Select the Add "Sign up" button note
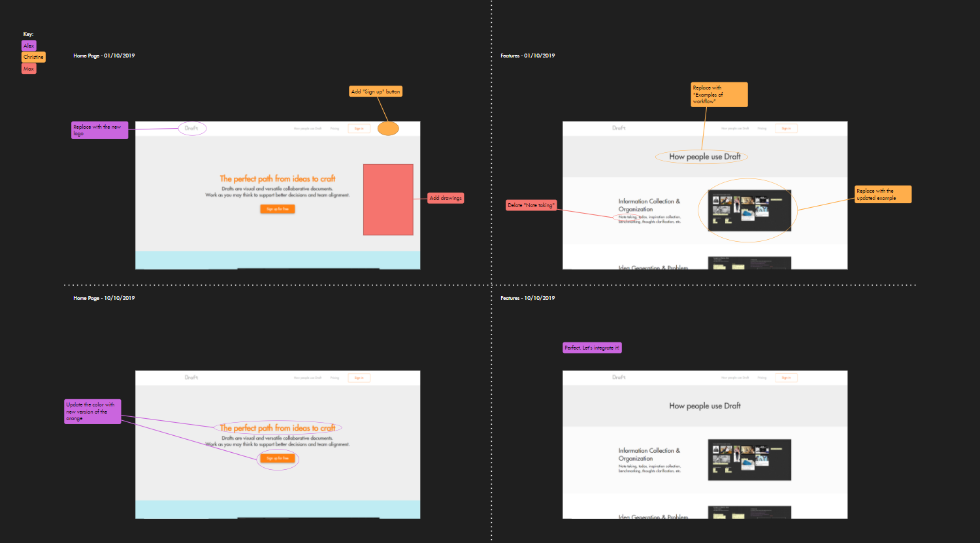 [376, 91]
